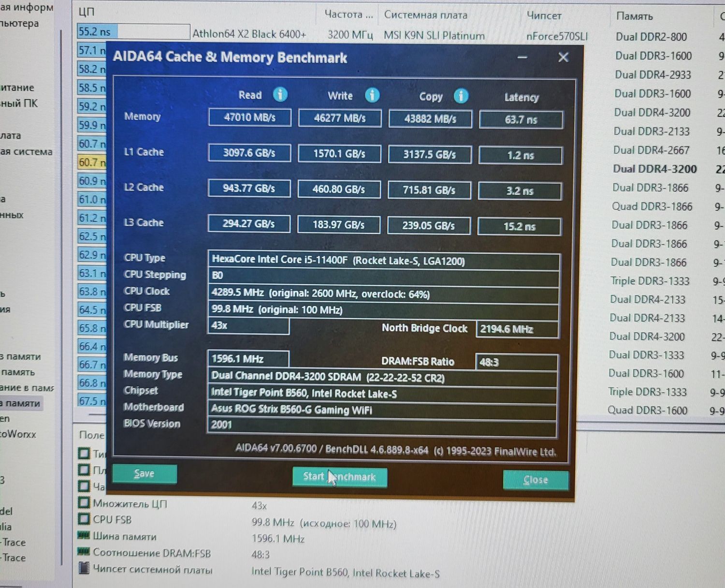The height and width of the screenshot is (588, 725).
Task: Select L3 Cache latency 15.2 ns
Action: [x=520, y=226]
